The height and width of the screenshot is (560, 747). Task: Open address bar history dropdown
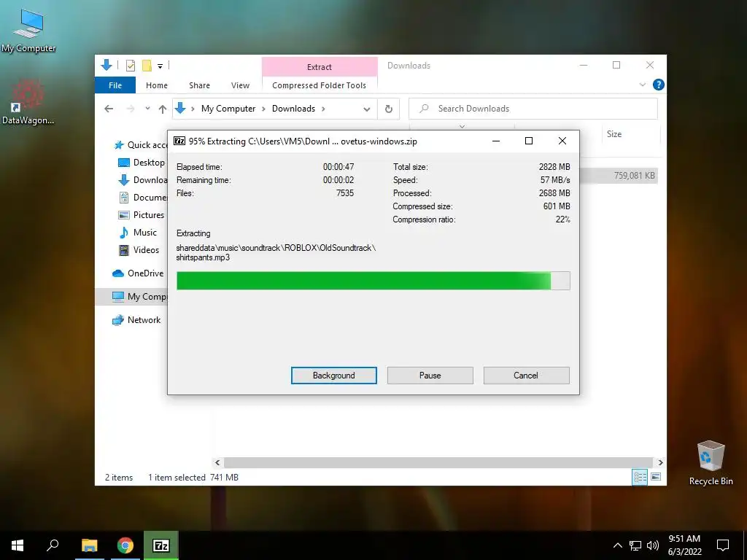click(x=366, y=109)
